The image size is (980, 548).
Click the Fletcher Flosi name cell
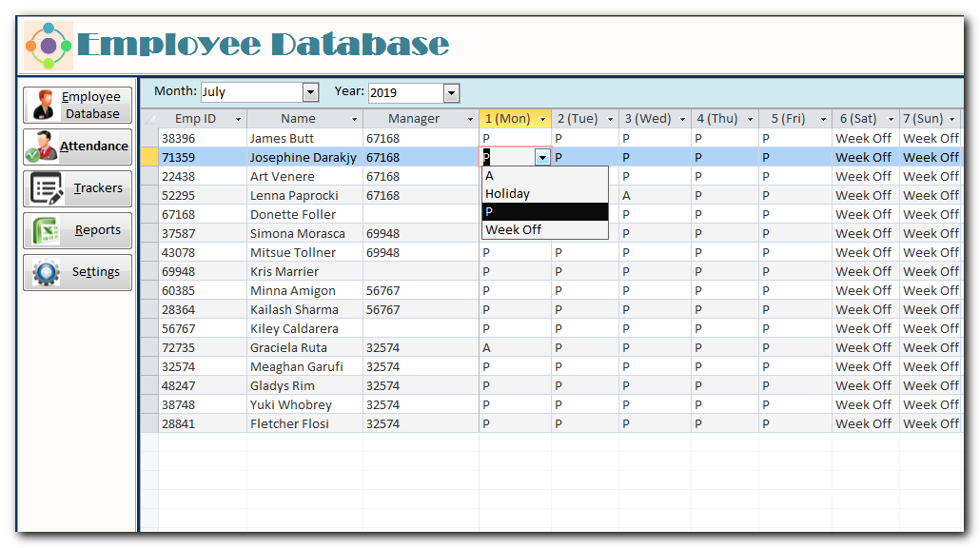pos(305,424)
